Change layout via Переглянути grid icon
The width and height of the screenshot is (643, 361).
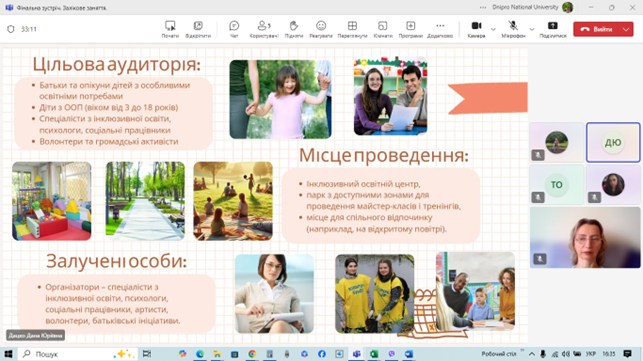point(352,29)
